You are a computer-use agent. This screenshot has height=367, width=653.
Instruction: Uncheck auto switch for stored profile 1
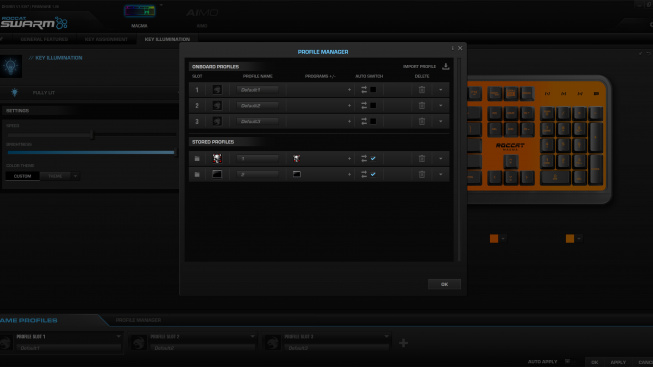pos(373,158)
